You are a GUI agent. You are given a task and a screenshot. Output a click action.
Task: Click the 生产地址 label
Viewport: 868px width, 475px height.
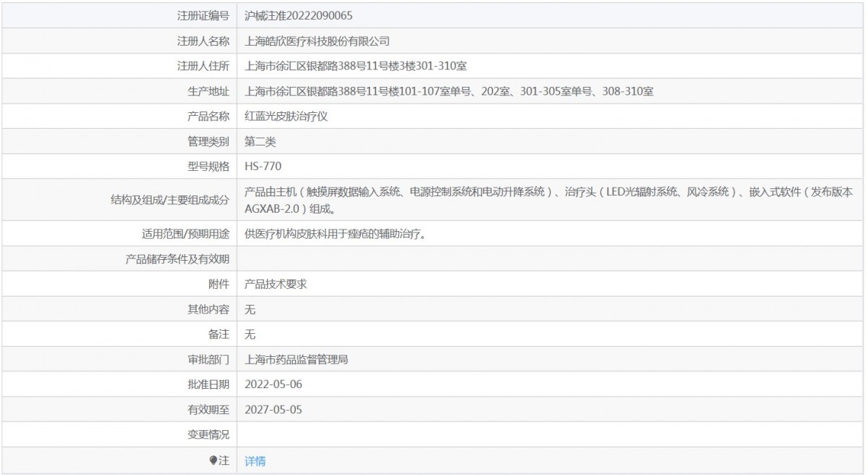(208, 91)
